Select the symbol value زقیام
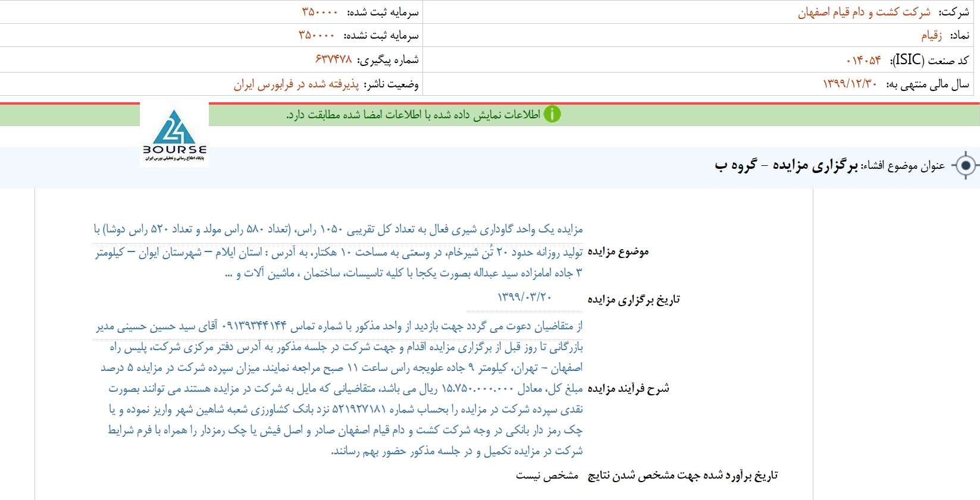Image resolution: width=980 pixels, height=500 pixels. pos(931,36)
